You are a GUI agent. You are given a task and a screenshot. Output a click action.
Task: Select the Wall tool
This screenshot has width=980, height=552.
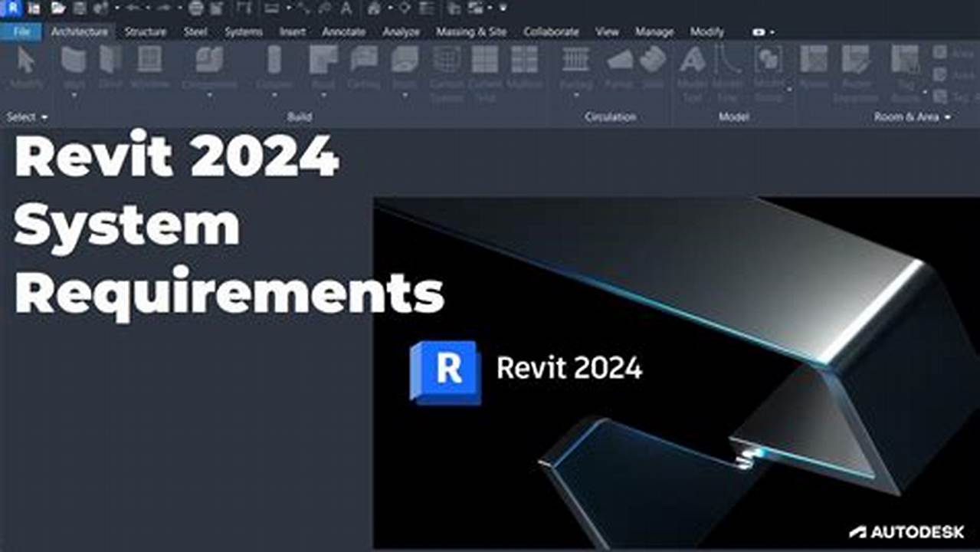click(x=73, y=61)
